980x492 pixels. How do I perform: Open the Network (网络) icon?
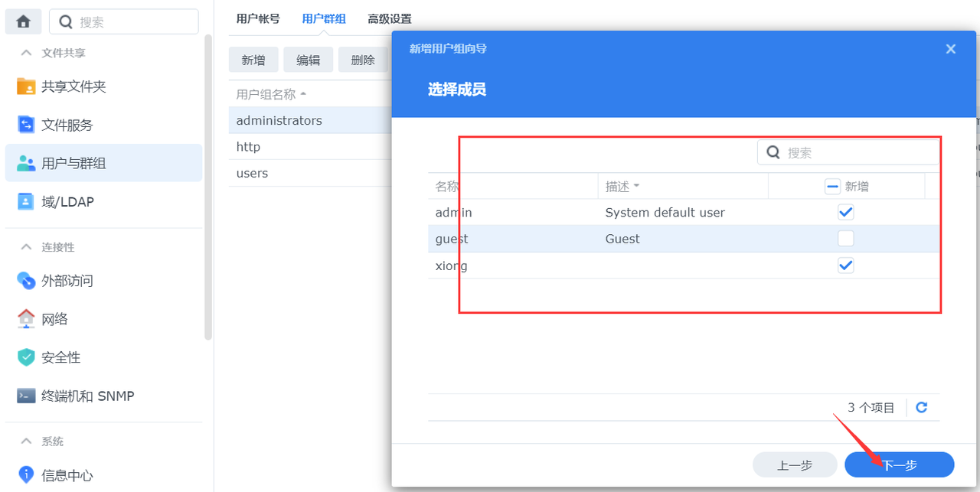tap(26, 319)
